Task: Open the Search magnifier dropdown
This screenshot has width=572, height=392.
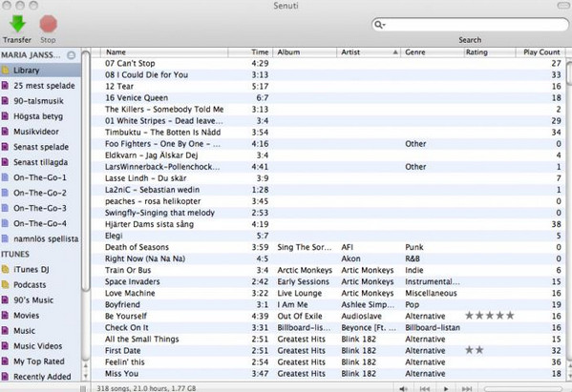Action: [380, 25]
